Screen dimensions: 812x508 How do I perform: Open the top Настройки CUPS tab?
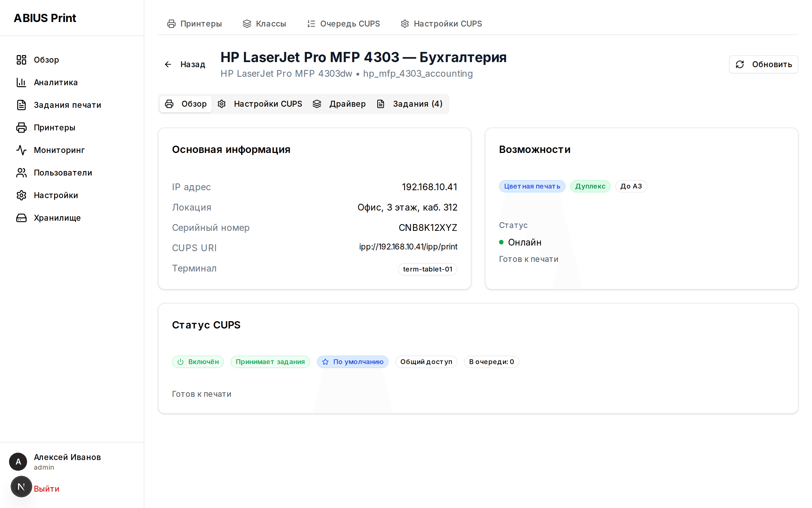point(441,23)
